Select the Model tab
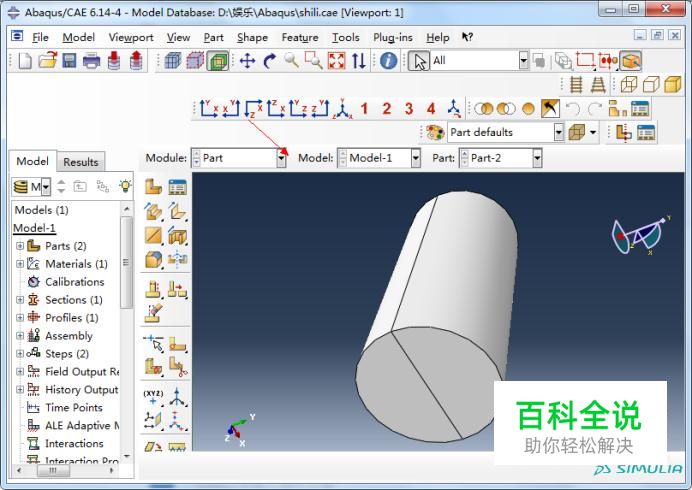The height and width of the screenshot is (490, 692). point(32,161)
